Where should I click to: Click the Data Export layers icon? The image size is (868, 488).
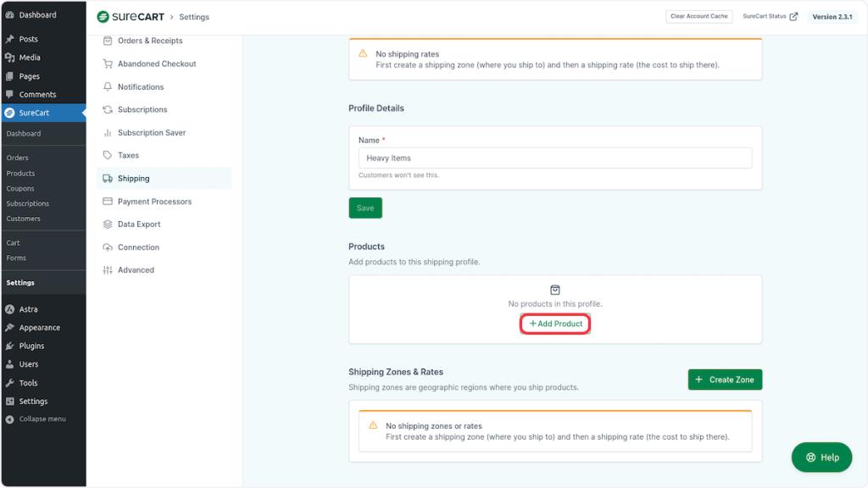pos(108,225)
